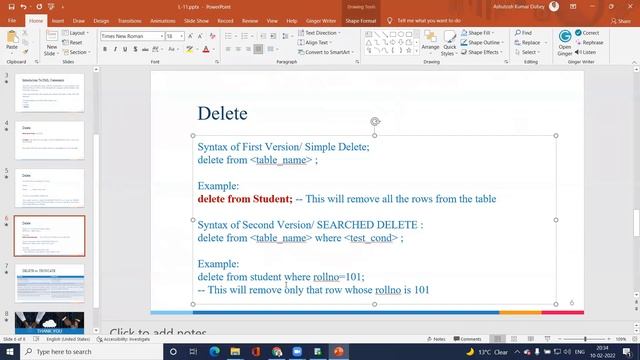Toggle strikethrough formatting

tap(145, 49)
